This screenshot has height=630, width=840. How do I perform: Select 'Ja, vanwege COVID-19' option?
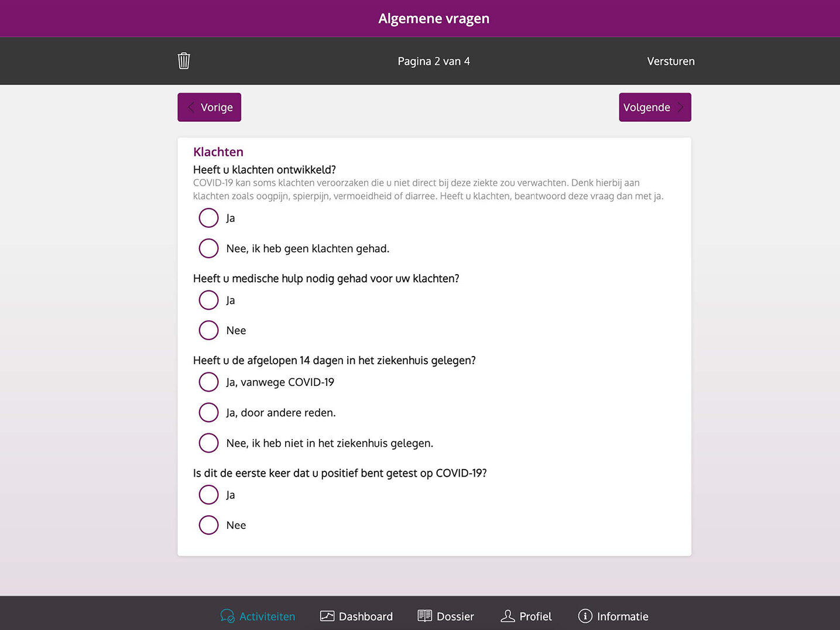(208, 382)
